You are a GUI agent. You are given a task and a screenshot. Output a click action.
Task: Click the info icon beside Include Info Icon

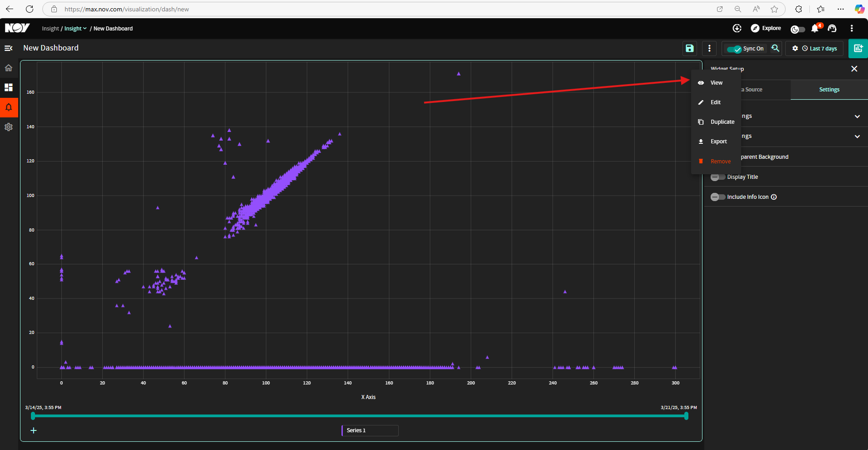coord(774,197)
